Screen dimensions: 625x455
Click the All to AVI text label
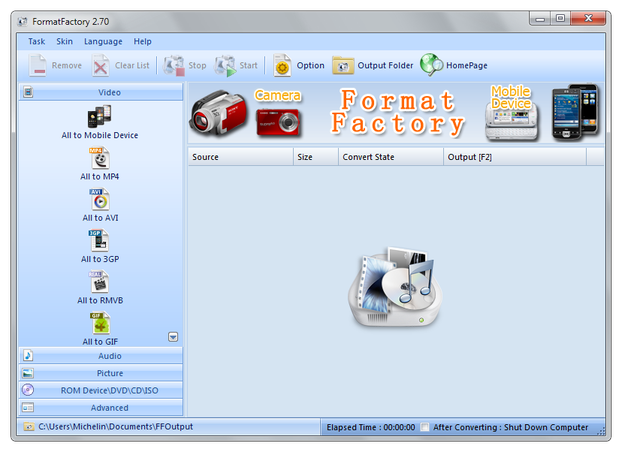[x=100, y=218]
